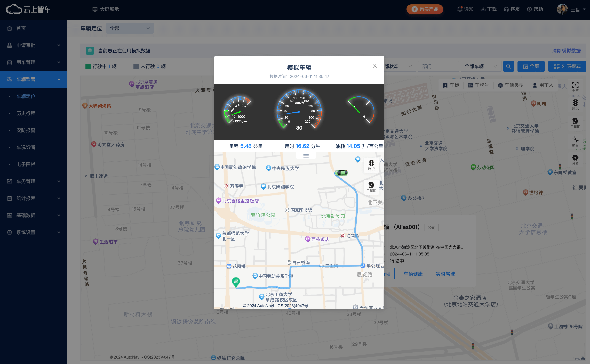Click 聚合 cluster map tool
Screen dimensions: 590x364
pyautogui.click(x=575, y=141)
